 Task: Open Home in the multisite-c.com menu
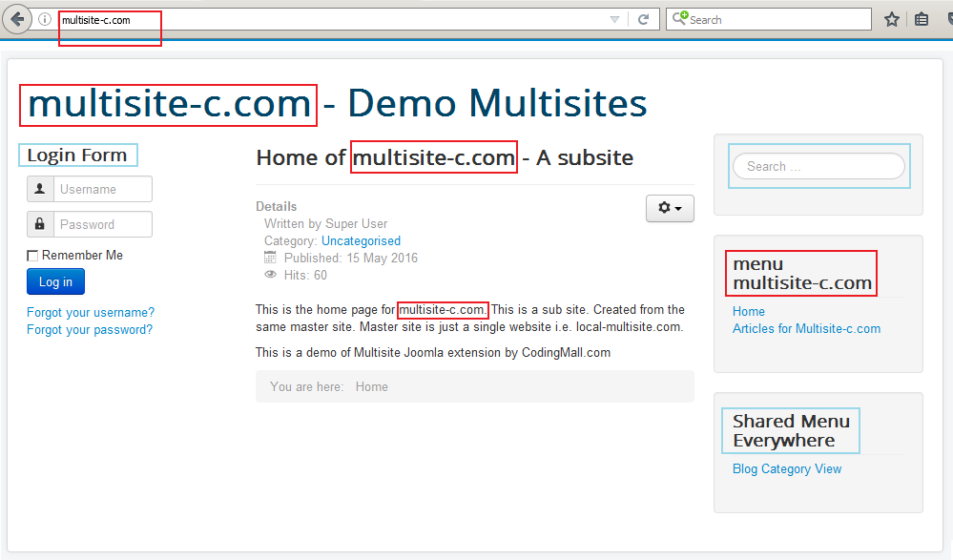pyautogui.click(x=749, y=311)
